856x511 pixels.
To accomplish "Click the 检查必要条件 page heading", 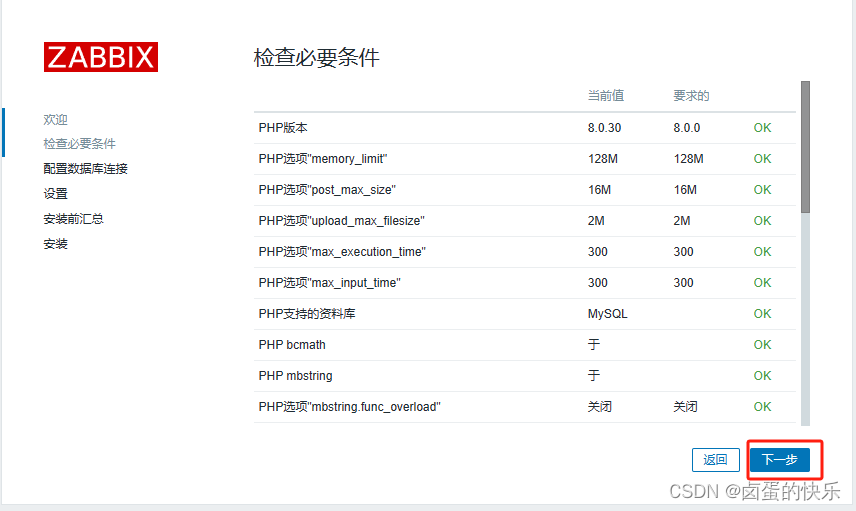I will (317, 58).
